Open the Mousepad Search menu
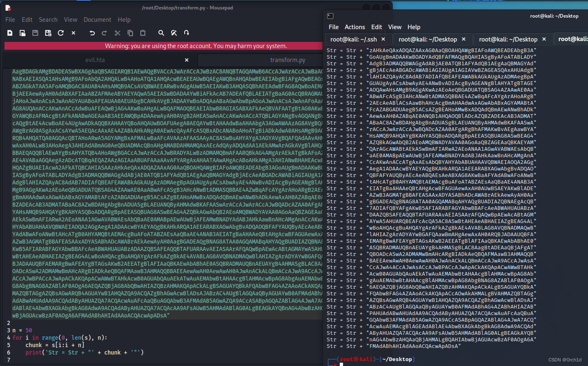588x366 pixels. (x=48, y=20)
